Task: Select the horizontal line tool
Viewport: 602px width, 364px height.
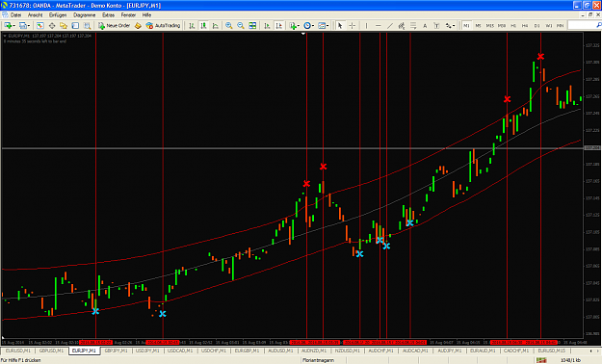Action: [x=379, y=25]
